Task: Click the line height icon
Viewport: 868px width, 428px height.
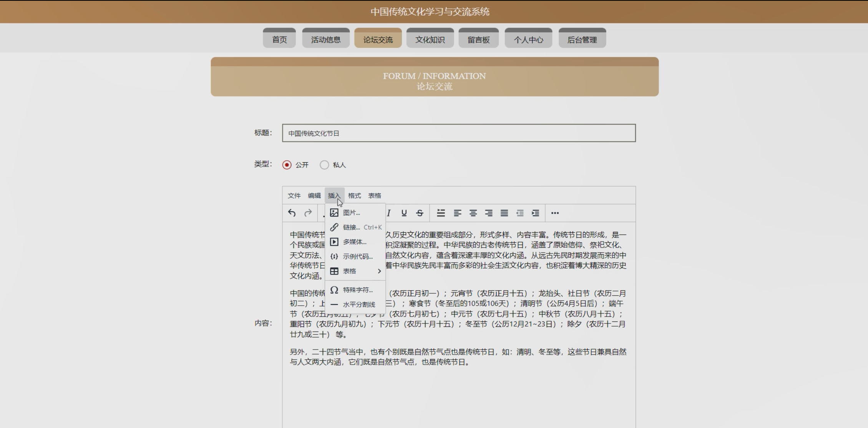Action: coord(441,213)
